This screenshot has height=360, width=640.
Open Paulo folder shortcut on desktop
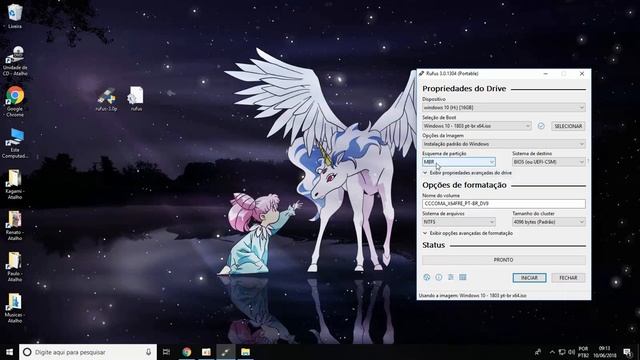[15, 267]
